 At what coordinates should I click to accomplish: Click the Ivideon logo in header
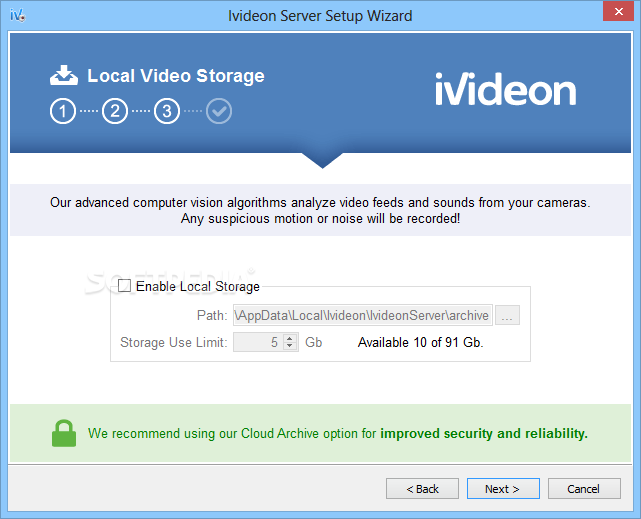point(506,89)
